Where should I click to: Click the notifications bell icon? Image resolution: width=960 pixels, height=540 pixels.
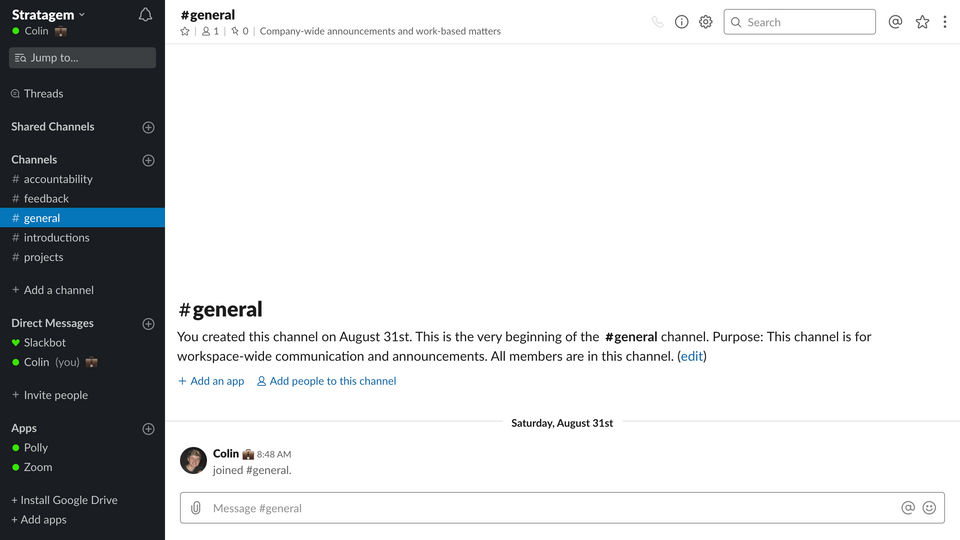[145, 15]
